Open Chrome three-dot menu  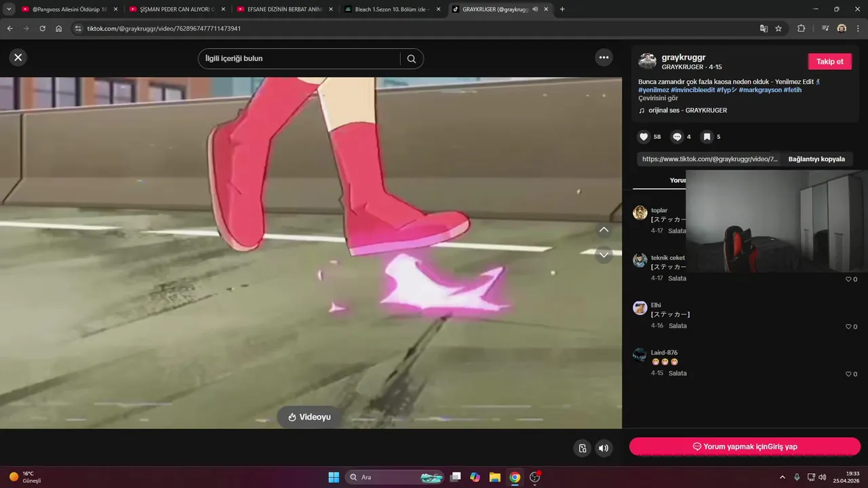click(857, 28)
